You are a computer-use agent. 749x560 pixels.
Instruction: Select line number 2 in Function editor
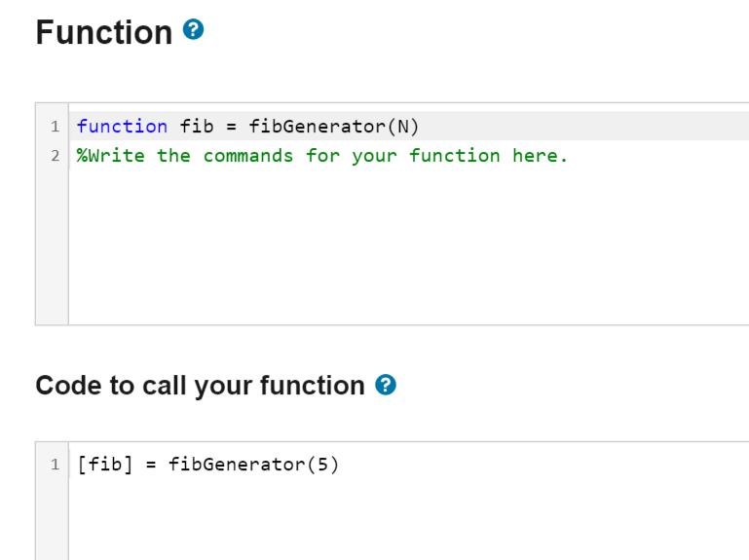tap(55, 156)
